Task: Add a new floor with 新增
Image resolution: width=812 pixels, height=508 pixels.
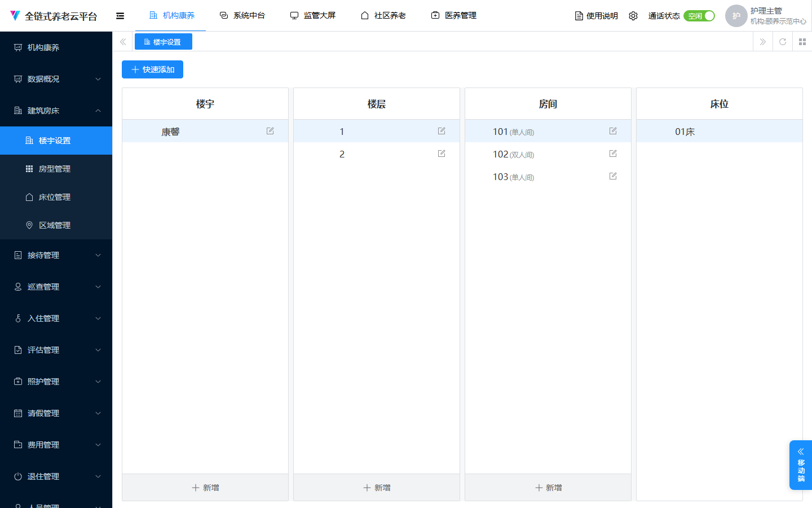Action: [x=377, y=488]
